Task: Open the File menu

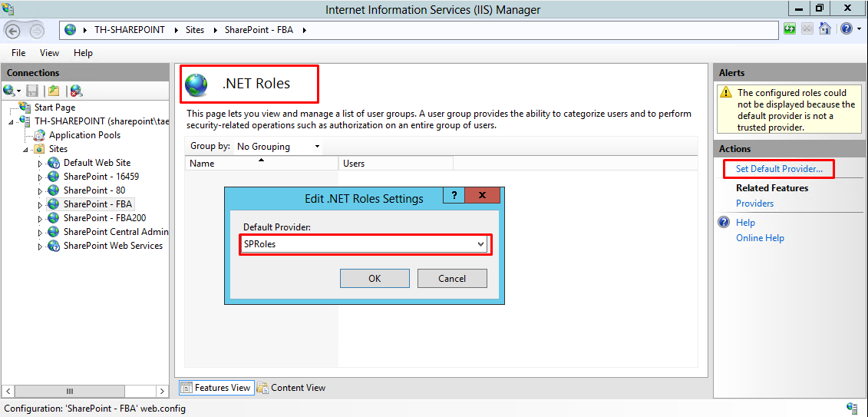Action: (18, 53)
